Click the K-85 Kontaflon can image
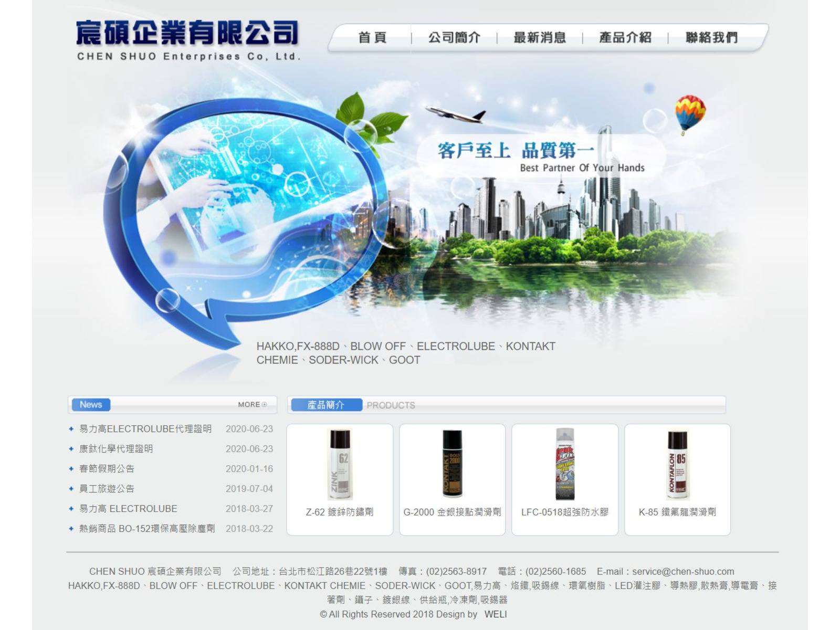This screenshot has height=630, width=840. (x=677, y=464)
